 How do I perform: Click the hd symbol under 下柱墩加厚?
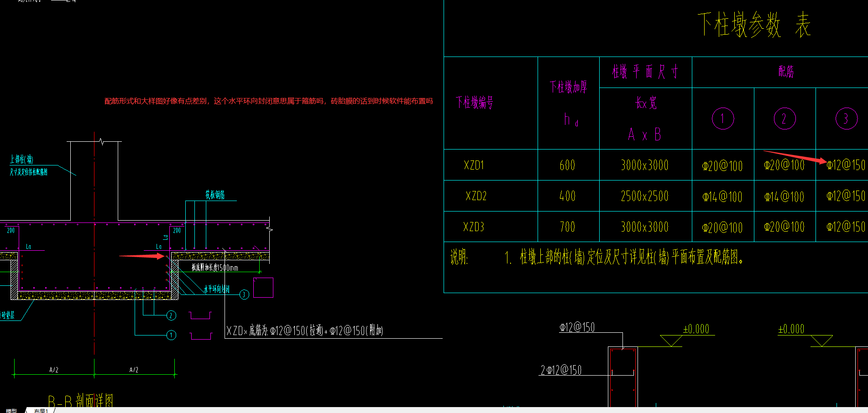click(571, 120)
